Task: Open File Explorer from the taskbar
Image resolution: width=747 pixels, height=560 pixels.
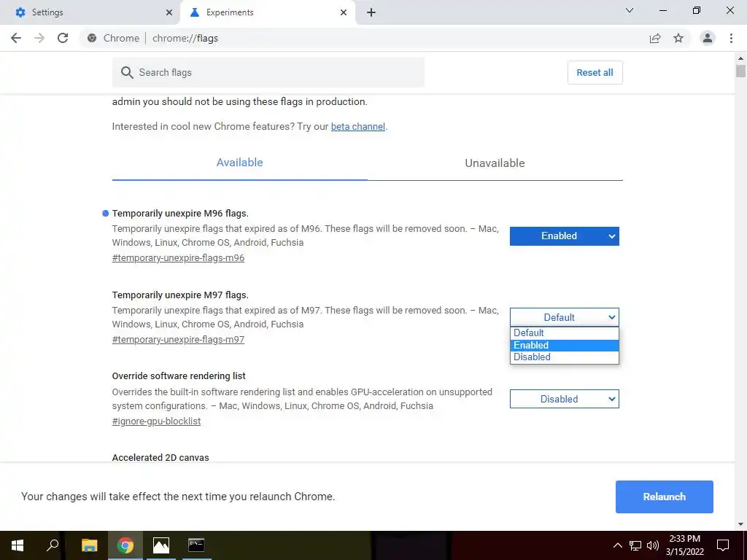Action: coord(89,545)
